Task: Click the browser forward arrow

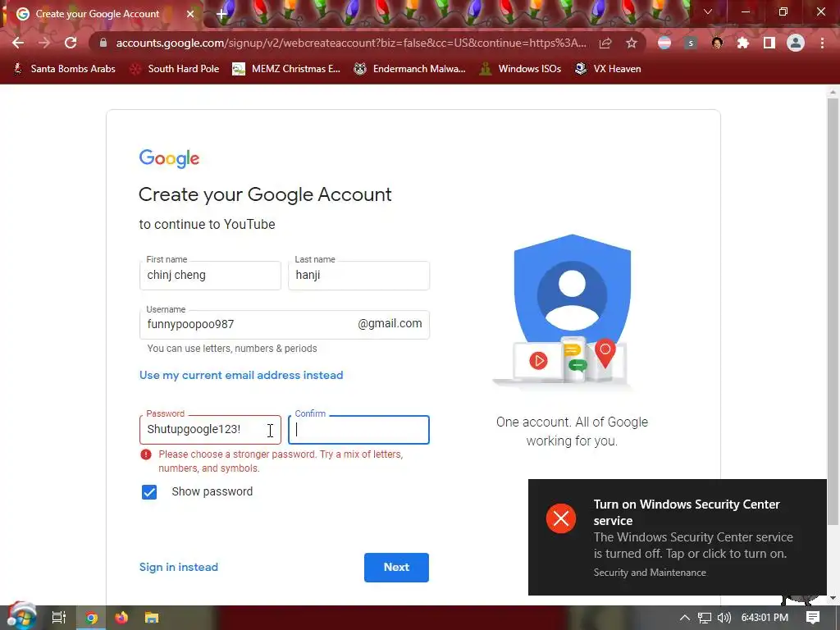Action: pyautogui.click(x=44, y=43)
